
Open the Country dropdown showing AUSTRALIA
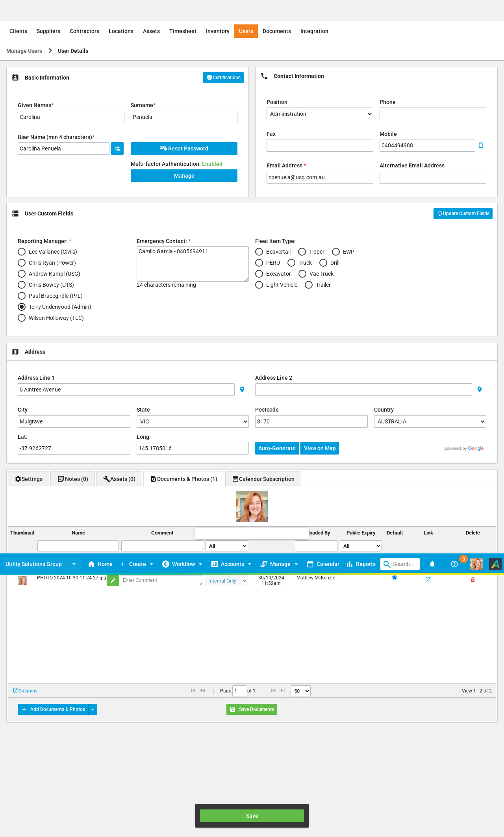click(430, 421)
